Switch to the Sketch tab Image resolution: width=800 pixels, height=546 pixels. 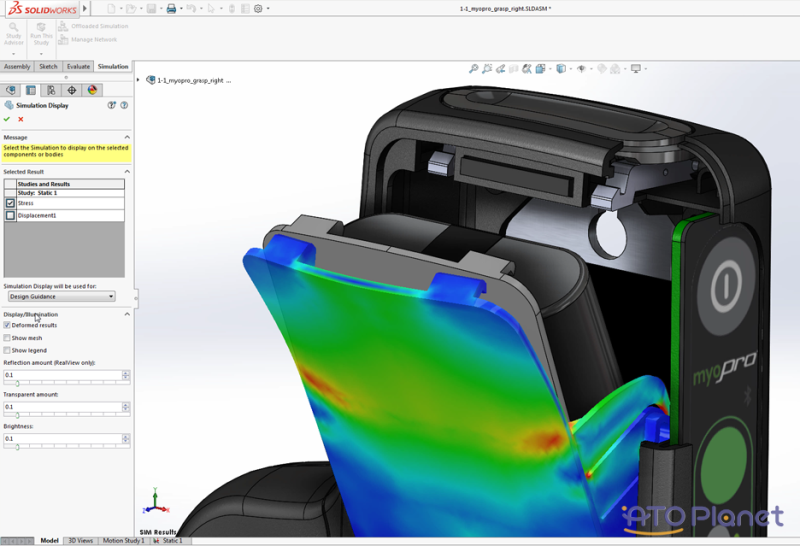click(48, 66)
